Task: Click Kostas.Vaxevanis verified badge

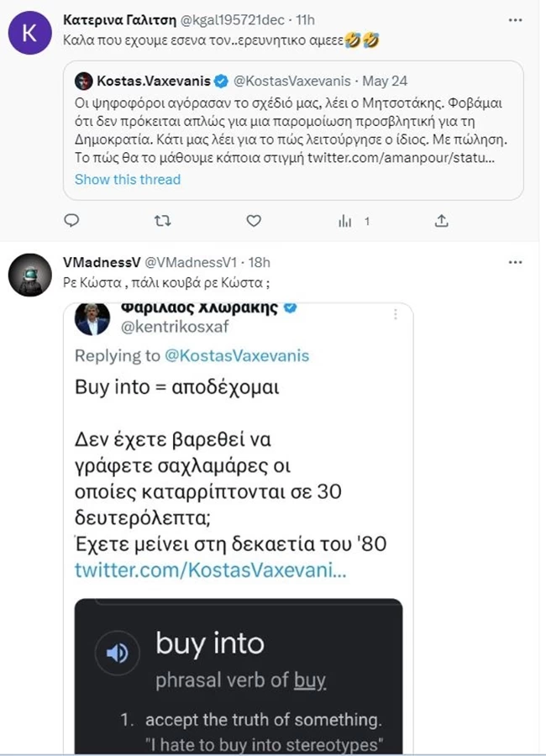Action: click(222, 81)
